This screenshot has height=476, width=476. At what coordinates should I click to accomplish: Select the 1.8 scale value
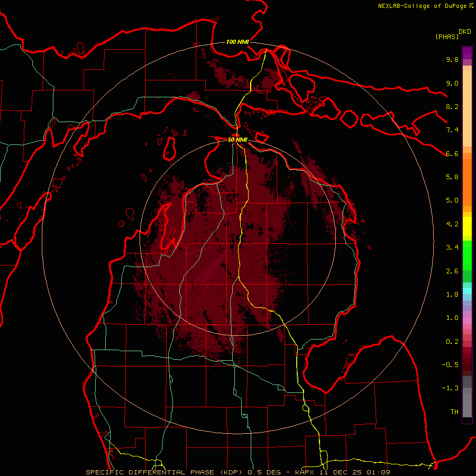tap(452, 295)
